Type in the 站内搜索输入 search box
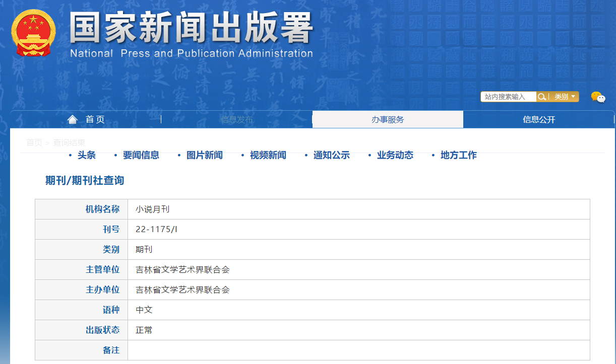This screenshot has height=364, width=616. coord(508,97)
